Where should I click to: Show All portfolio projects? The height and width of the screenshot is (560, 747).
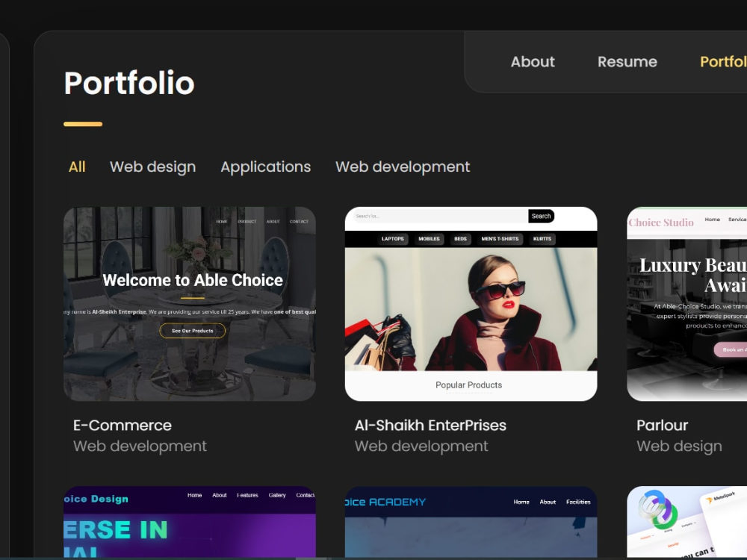(77, 167)
